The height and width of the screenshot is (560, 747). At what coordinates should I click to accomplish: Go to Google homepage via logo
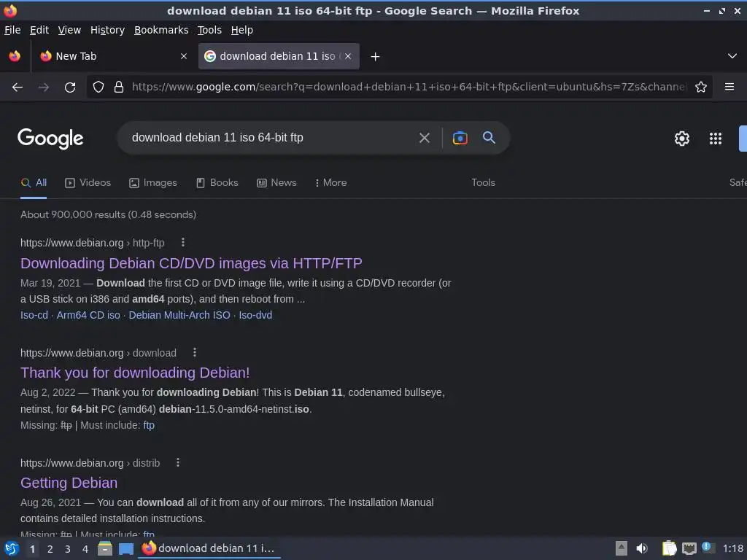(x=50, y=139)
